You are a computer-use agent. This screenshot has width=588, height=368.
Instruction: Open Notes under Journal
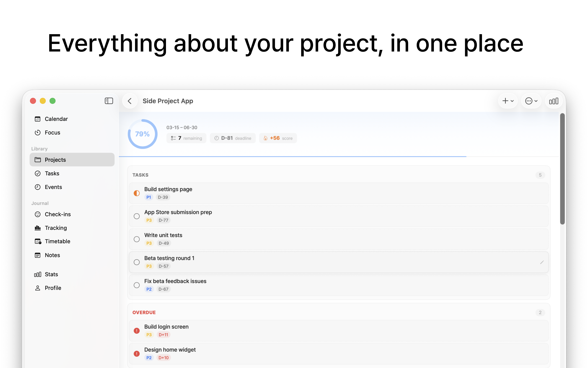pyautogui.click(x=72, y=255)
